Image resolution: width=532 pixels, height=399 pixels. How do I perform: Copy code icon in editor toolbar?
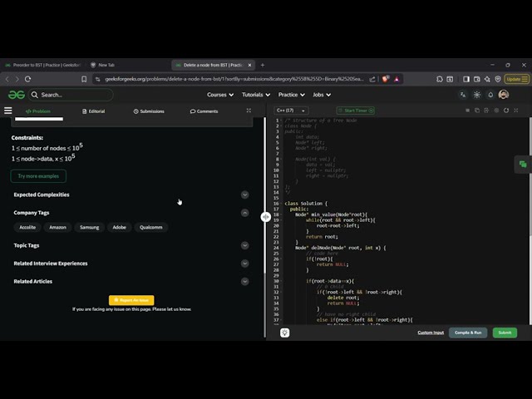pyautogui.click(x=477, y=111)
